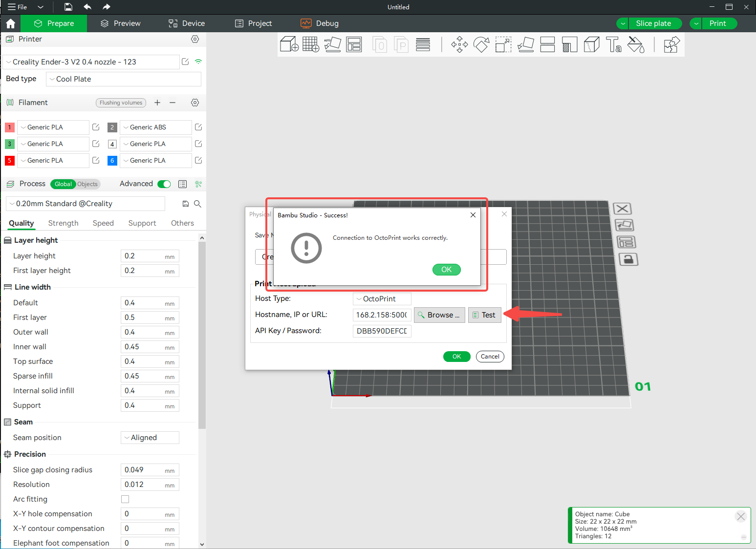Remove a filament with the minus icon

(x=173, y=103)
